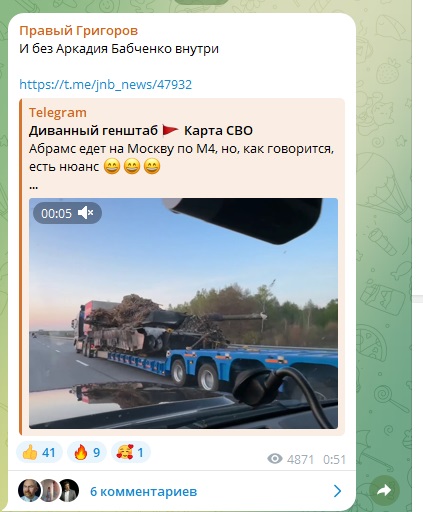Click the share forward arrow button
This screenshot has height=512, width=423.
tap(384, 491)
